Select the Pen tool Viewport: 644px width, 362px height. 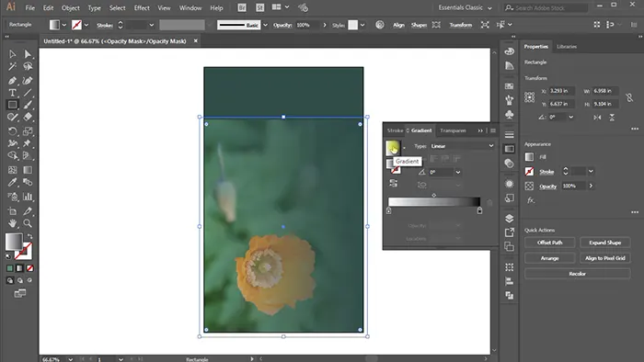12,80
